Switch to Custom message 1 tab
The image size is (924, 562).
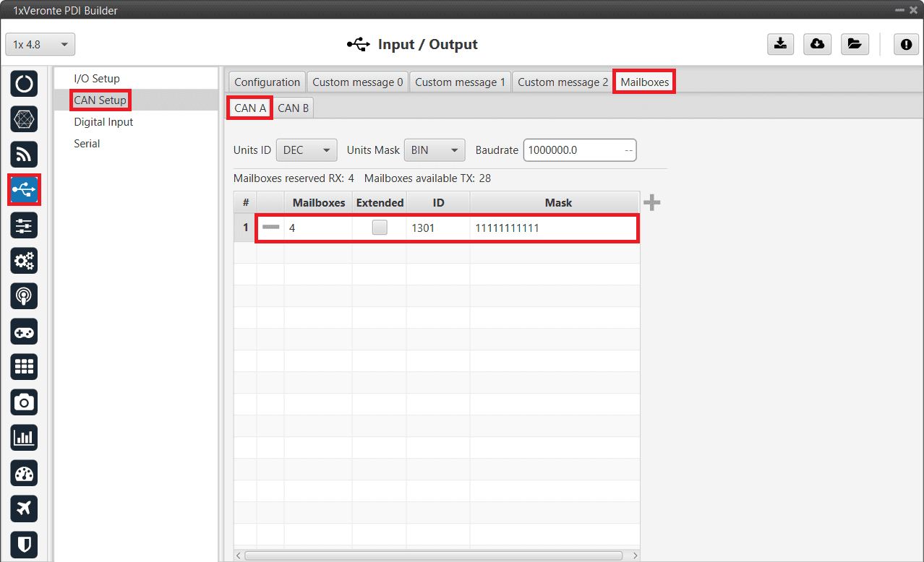[x=460, y=82]
